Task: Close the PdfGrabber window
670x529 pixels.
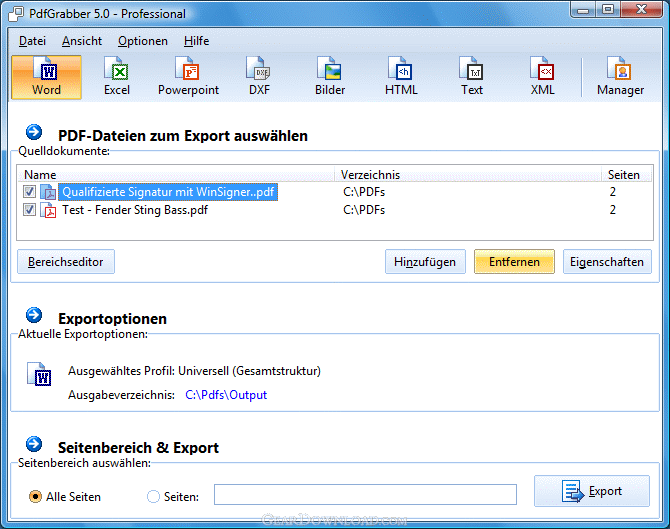Action: pos(641,10)
